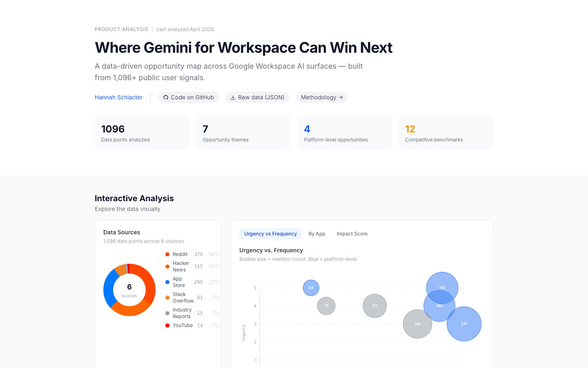Click the download icon for raw data

233,97
